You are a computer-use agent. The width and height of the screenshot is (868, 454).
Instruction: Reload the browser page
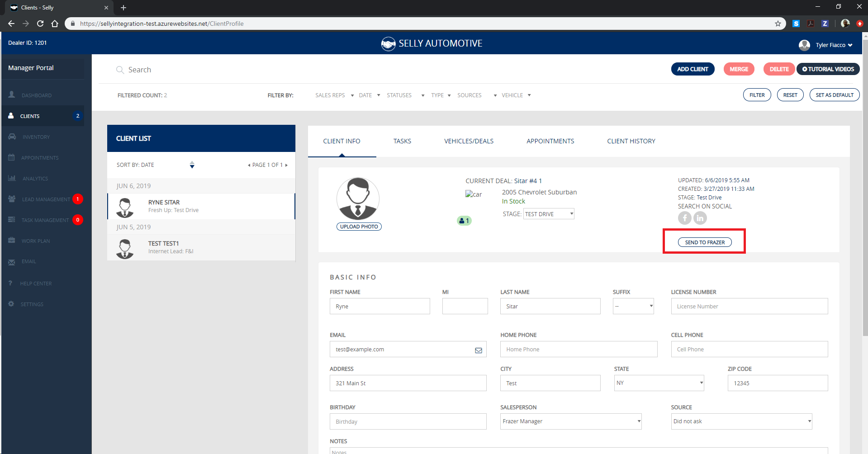click(x=40, y=24)
